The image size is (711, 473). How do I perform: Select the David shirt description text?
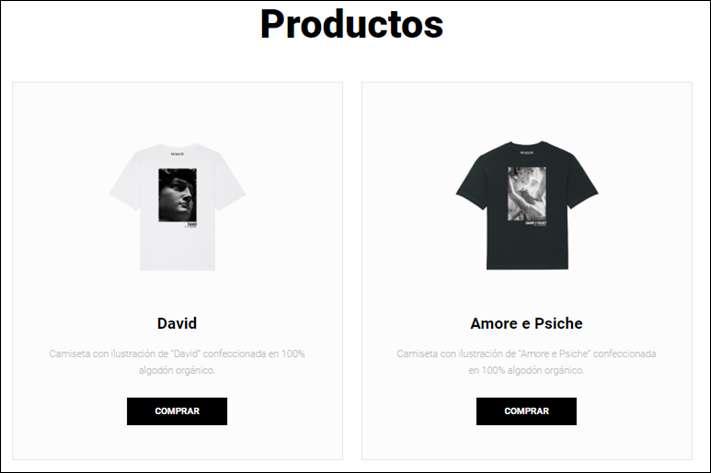[177, 362]
